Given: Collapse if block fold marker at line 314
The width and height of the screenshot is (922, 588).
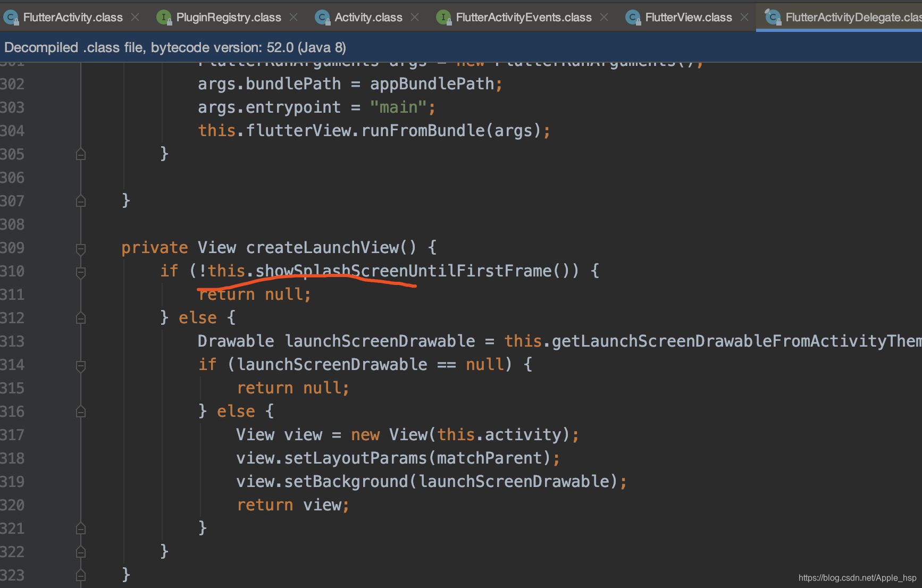Looking at the screenshot, I should click(81, 366).
